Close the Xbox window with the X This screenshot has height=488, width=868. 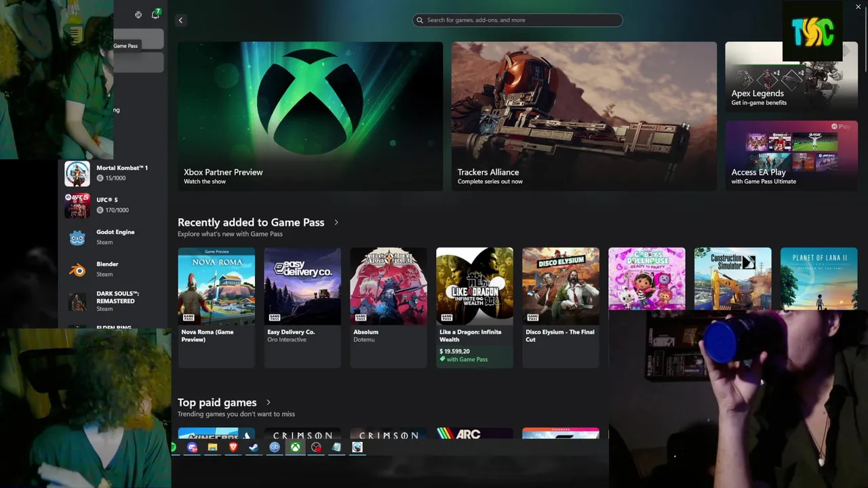coord(859,7)
